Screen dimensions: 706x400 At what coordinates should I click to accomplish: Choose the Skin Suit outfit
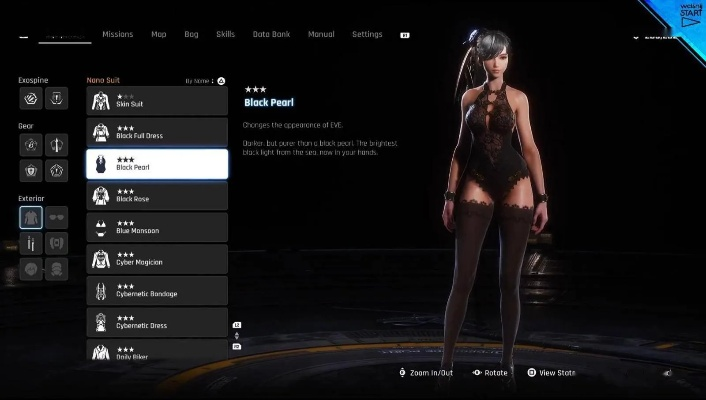point(157,101)
